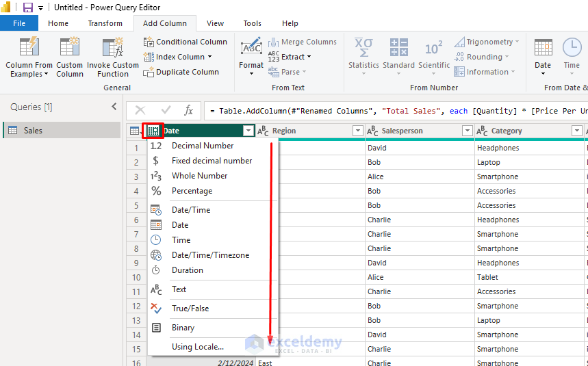Open the File tab
Screen dimensions: 588x366
pyautogui.click(x=19, y=23)
